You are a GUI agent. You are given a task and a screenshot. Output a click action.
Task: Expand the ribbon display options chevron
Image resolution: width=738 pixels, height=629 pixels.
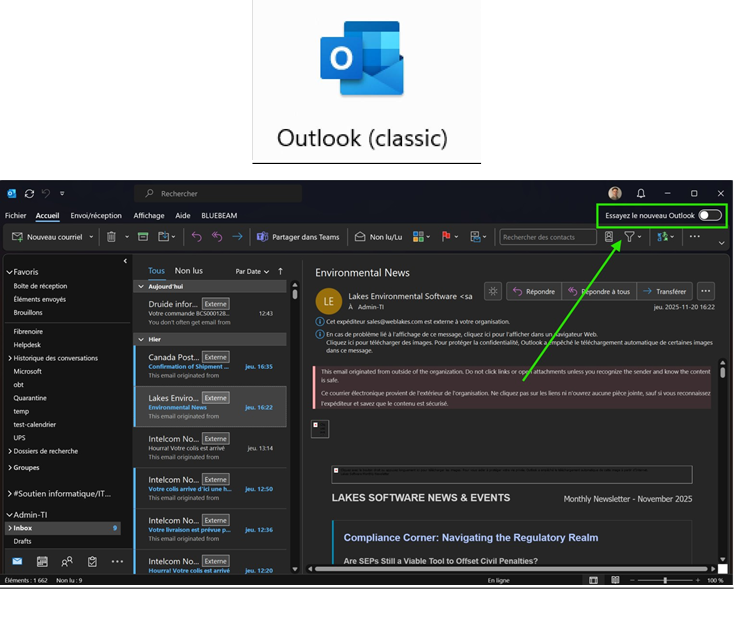(x=721, y=243)
